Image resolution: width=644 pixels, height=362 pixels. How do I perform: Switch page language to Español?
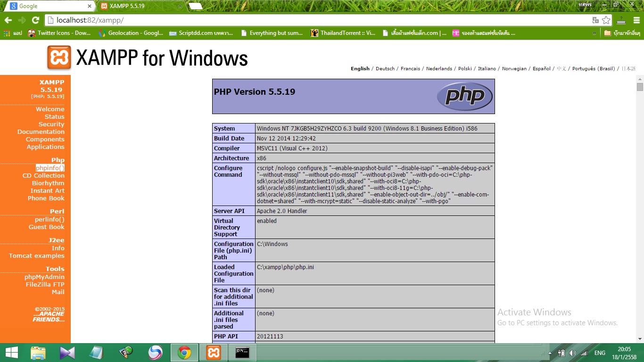coord(542,68)
